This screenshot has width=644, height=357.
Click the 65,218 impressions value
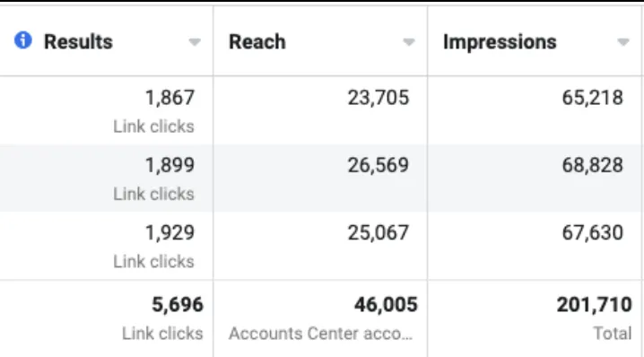click(593, 98)
